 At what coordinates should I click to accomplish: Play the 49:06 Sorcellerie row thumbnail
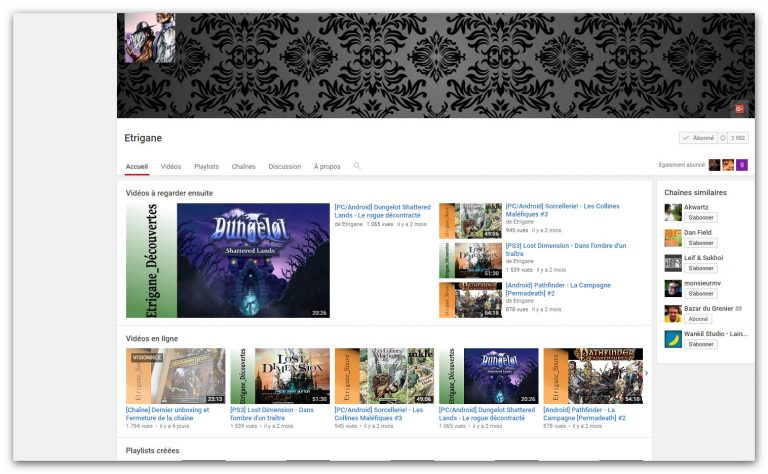tap(384, 376)
